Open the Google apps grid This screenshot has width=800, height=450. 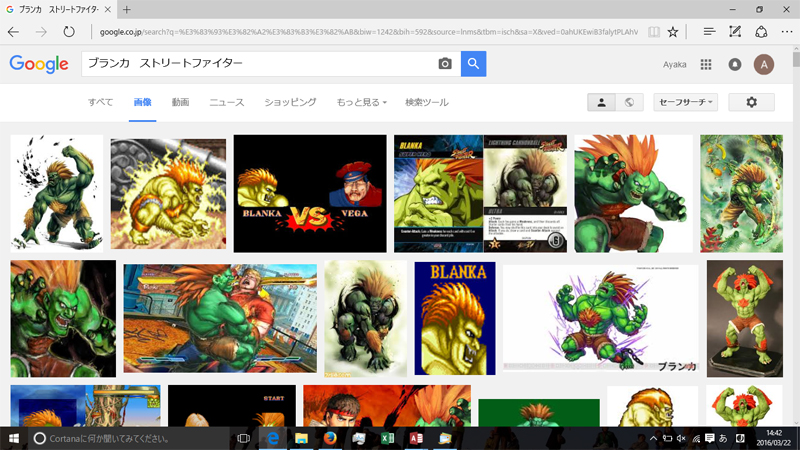(x=706, y=64)
